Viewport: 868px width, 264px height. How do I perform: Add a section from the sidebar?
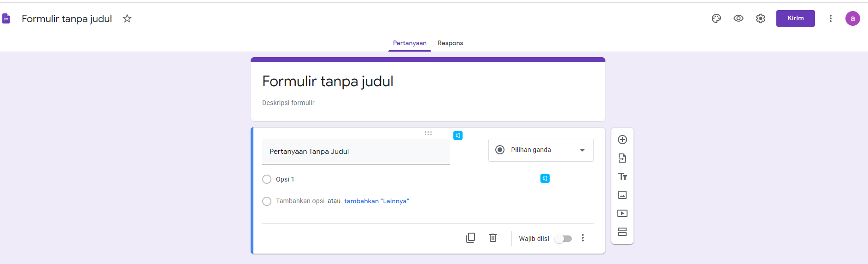pyautogui.click(x=622, y=232)
